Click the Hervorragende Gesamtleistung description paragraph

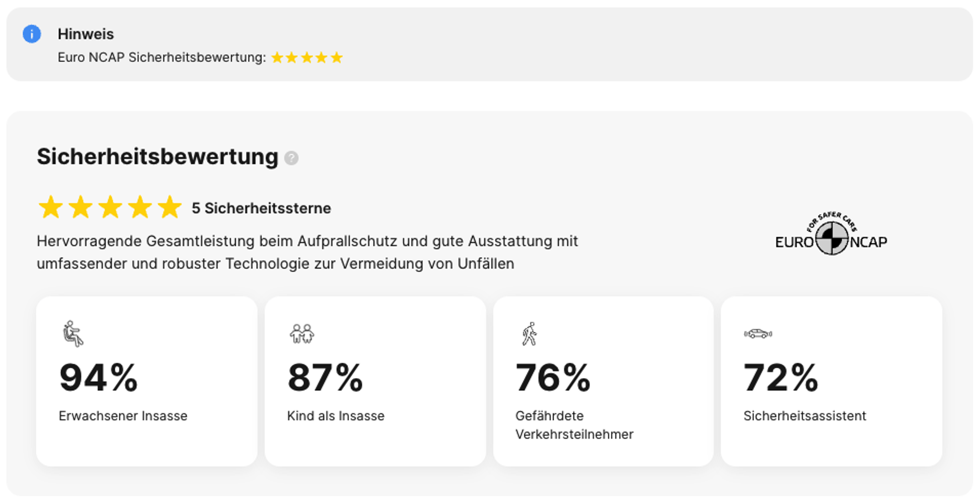[x=307, y=253]
